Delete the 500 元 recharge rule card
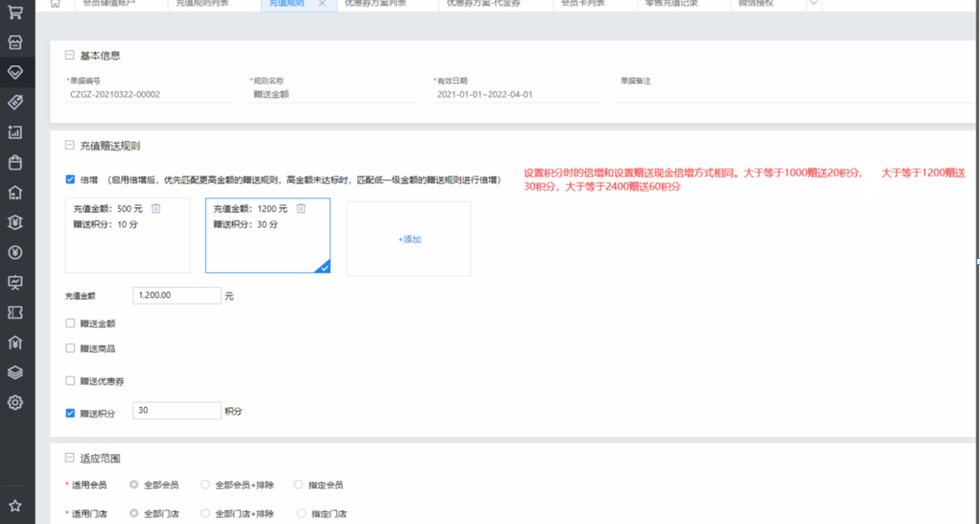 click(x=156, y=209)
